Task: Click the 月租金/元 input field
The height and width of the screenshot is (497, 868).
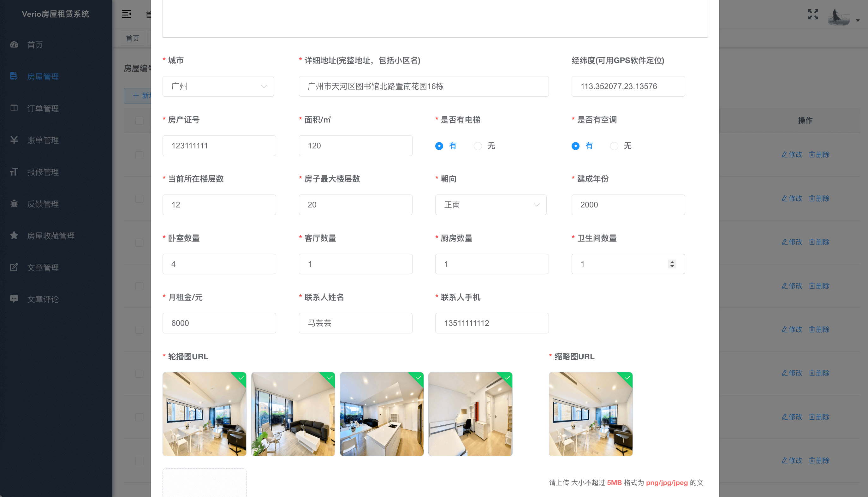Action: tap(219, 323)
